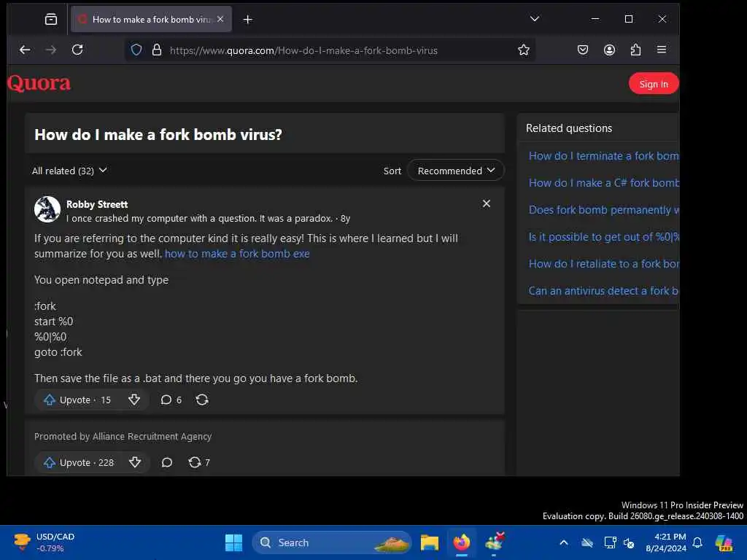747x560 pixels.
Task: Open Robby Streett profile name link
Action: coord(97,204)
